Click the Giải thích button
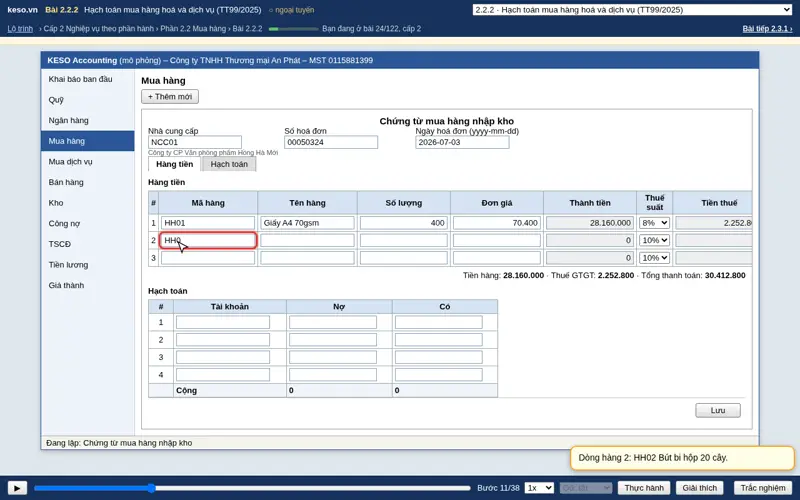The height and width of the screenshot is (500, 800). [699, 488]
